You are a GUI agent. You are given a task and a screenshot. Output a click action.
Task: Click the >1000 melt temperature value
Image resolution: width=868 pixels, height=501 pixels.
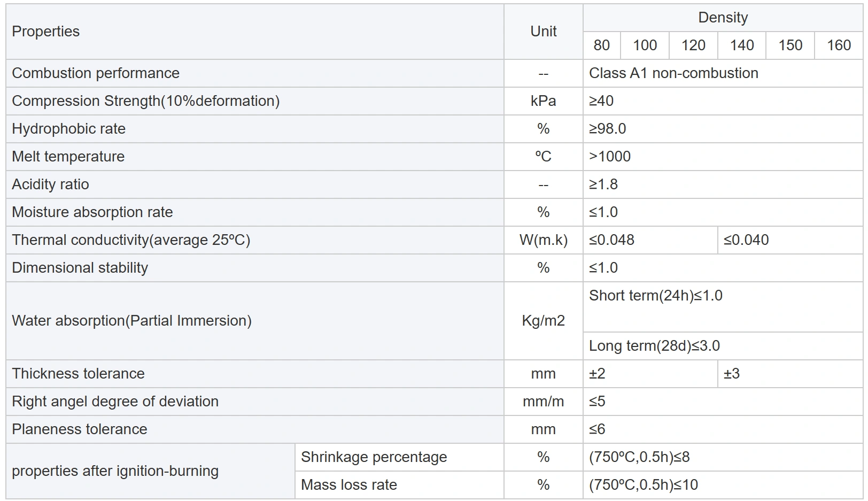pos(610,157)
